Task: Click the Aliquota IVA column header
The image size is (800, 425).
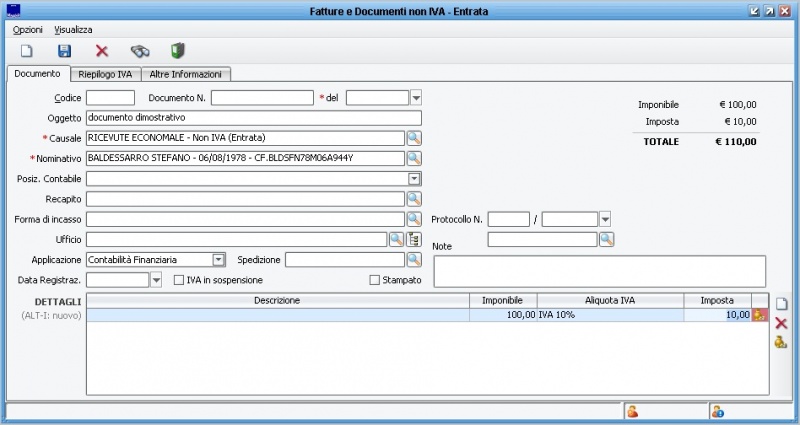Action: coord(610,301)
